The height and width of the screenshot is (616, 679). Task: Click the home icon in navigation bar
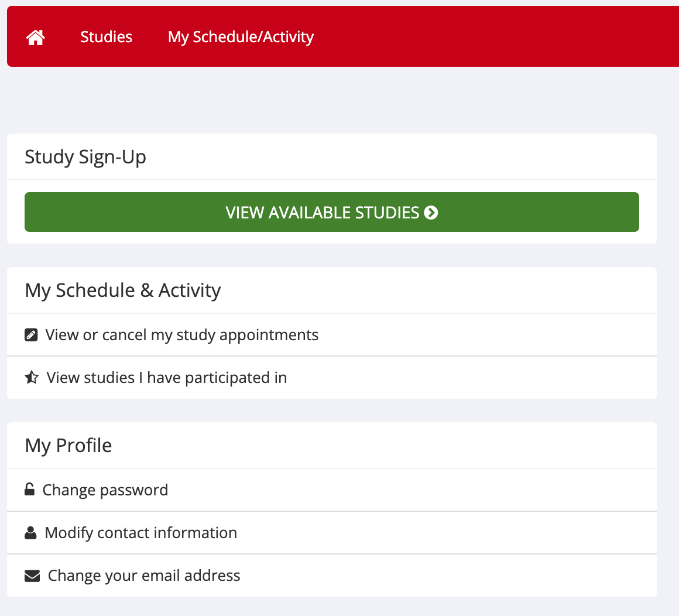(x=36, y=37)
